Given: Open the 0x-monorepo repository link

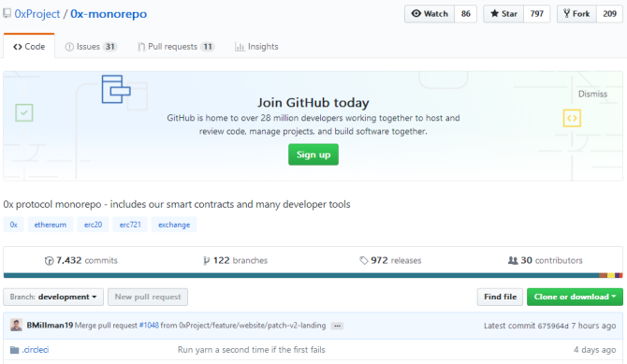Looking at the screenshot, I should click(x=109, y=14).
